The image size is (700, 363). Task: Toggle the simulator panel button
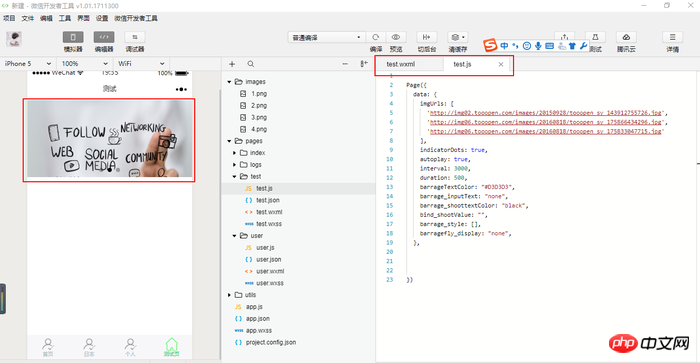pos(73,37)
